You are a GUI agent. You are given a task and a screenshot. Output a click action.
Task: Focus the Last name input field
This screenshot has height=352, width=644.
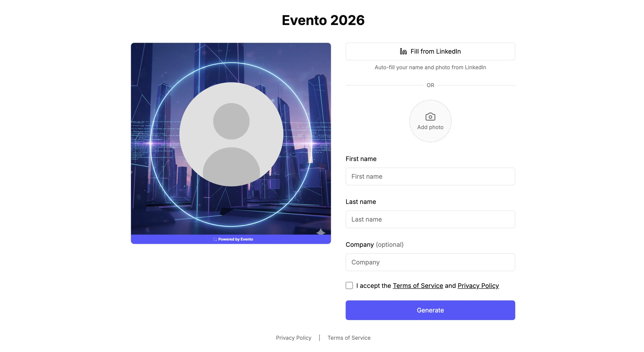[x=430, y=219]
